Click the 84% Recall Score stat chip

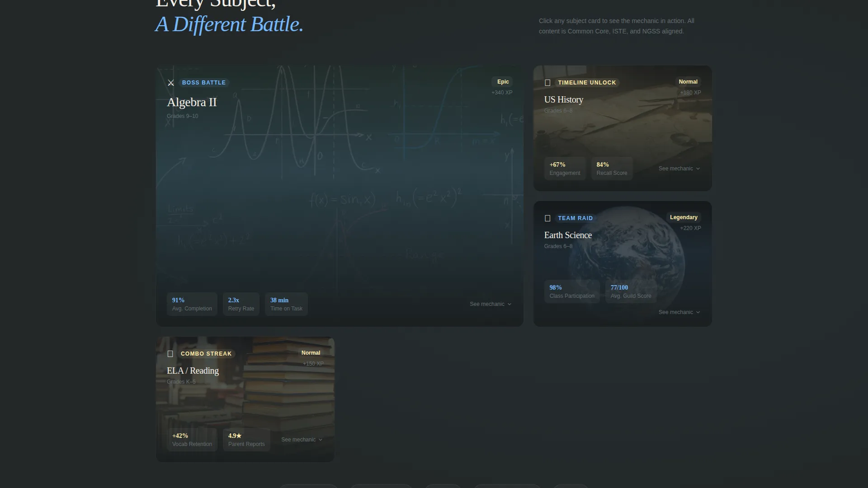point(612,169)
